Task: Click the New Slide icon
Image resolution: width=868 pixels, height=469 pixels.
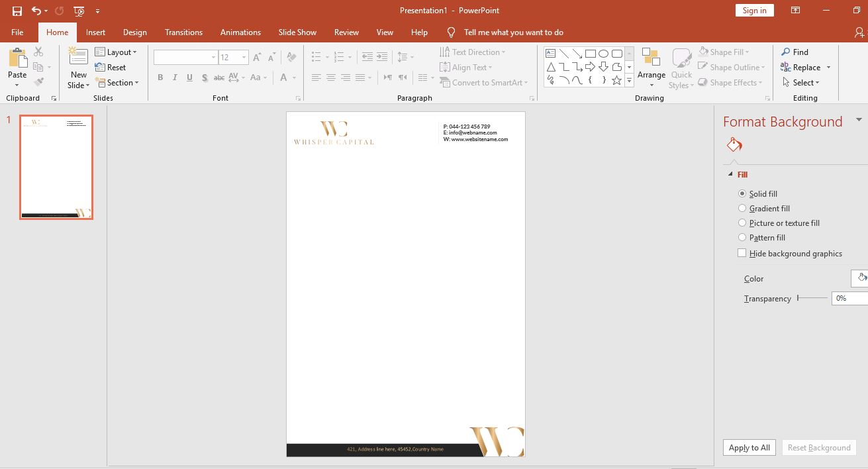Action: click(x=78, y=57)
